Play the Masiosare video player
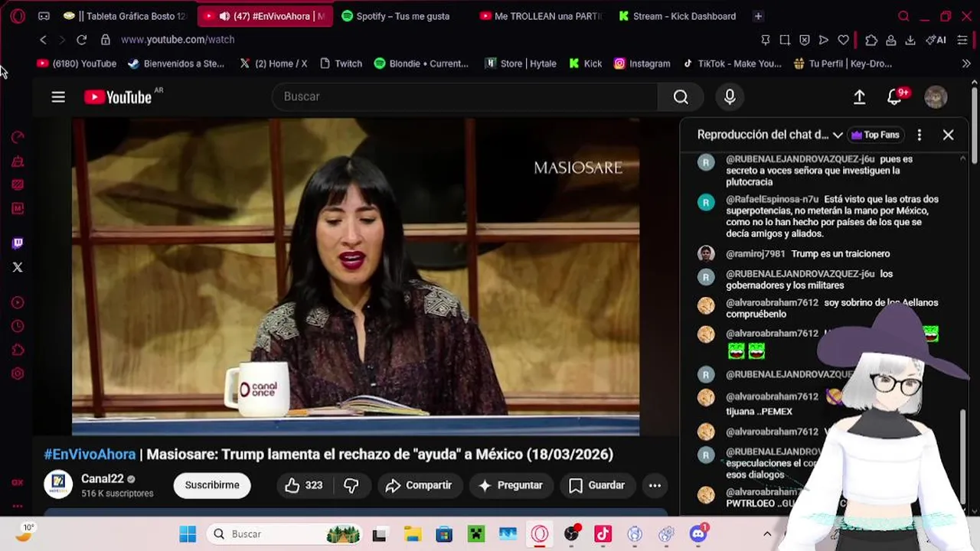 tap(356, 276)
